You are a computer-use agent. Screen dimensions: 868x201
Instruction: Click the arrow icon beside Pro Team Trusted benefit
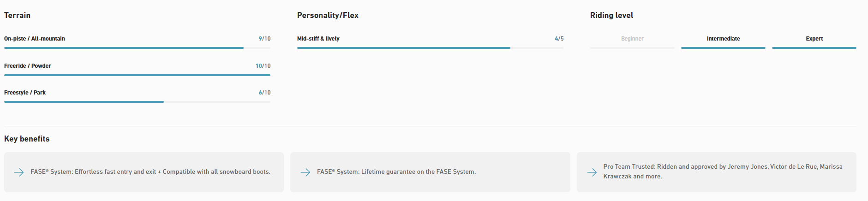592,172
